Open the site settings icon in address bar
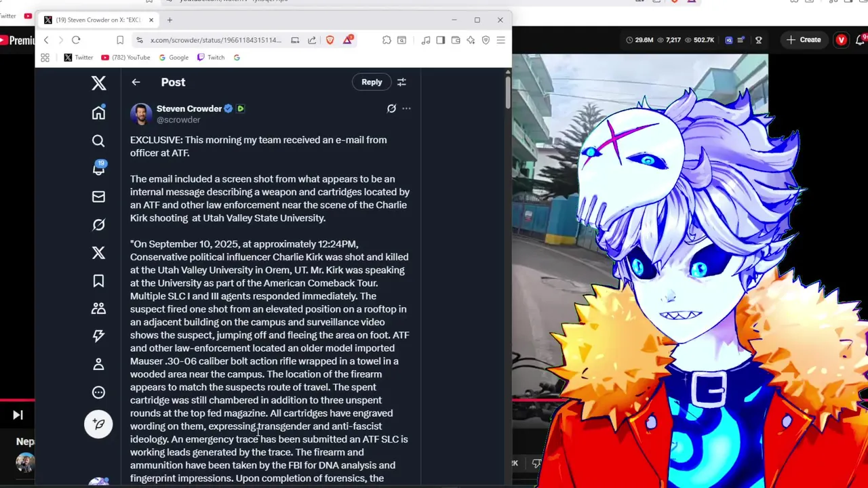This screenshot has height=488, width=868. point(139,40)
